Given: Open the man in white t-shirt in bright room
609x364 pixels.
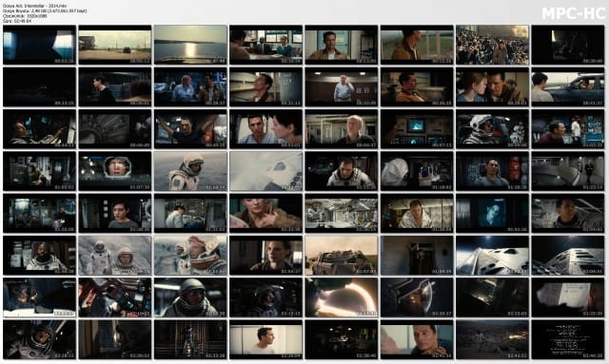Looking at the screenshot, I should pyautogui.click(x=266, y=339).
